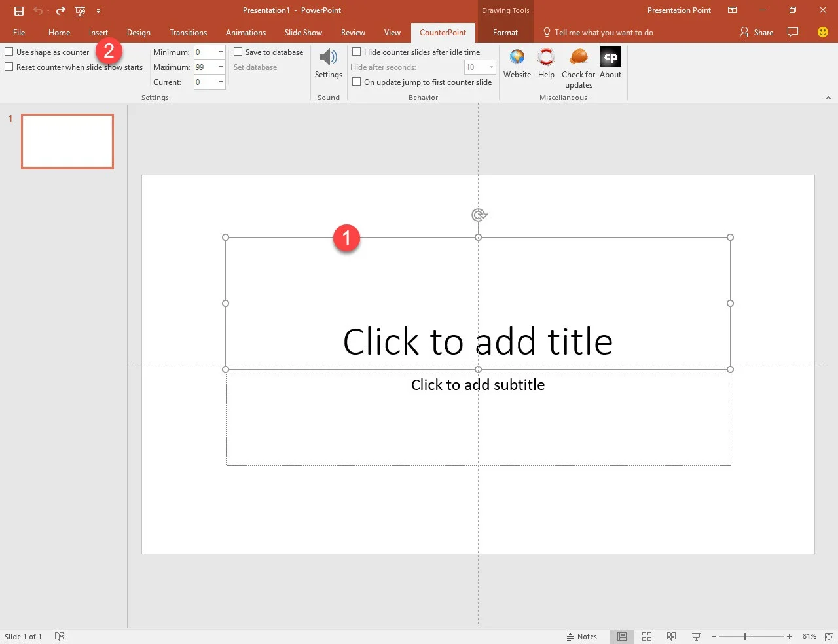Check the Save to database option
The width and height of the screenshot is (838, 644).
pos(238,52)
